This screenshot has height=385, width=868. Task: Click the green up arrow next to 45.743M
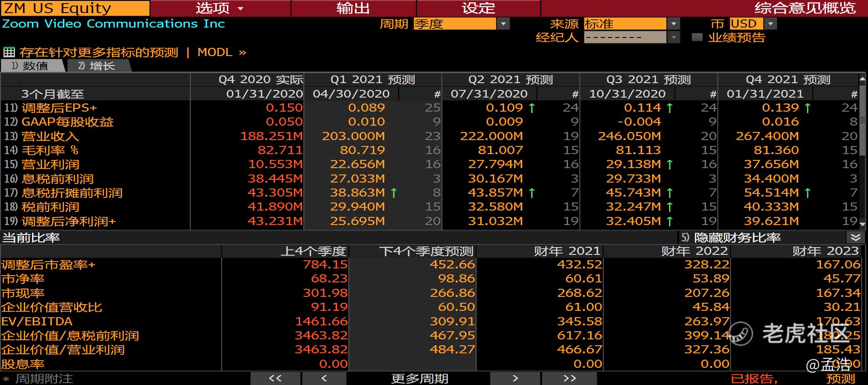[670, 193]
